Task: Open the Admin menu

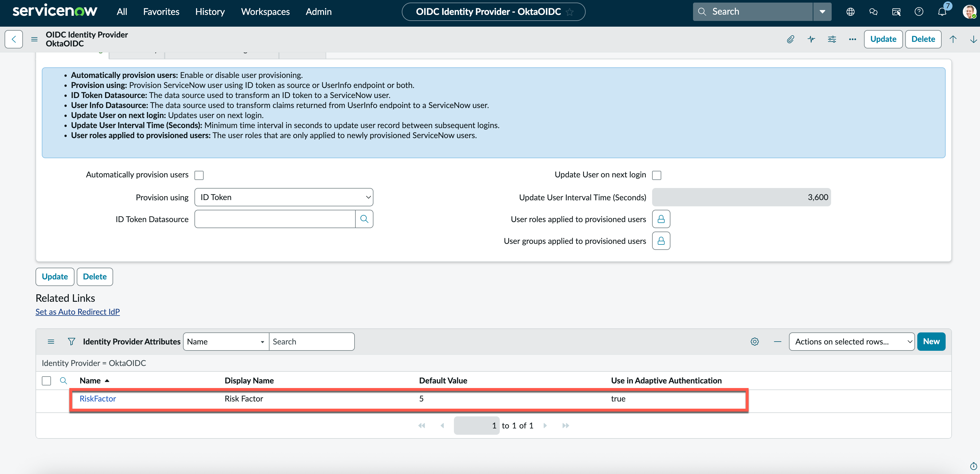Action: point(318,12)
